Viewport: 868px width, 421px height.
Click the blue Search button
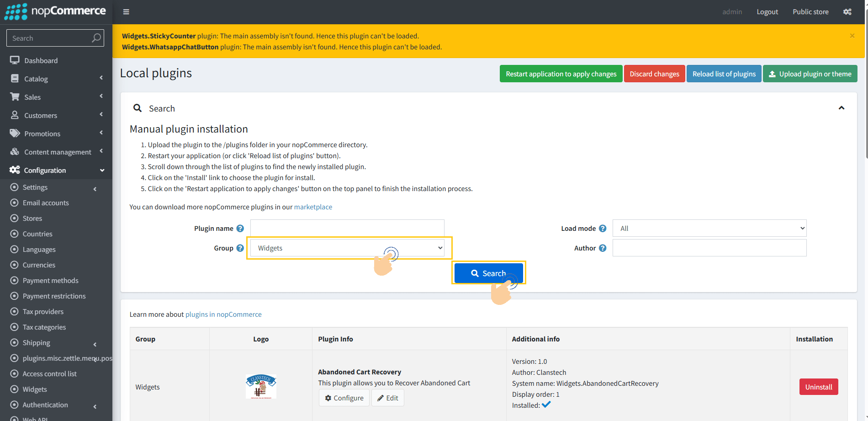[x=488, y=273]
